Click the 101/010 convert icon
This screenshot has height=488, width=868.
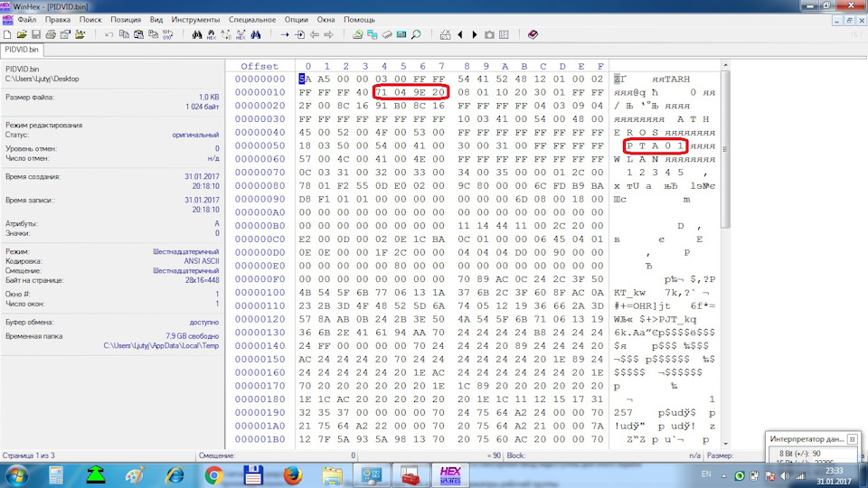[x=168, y=34]
